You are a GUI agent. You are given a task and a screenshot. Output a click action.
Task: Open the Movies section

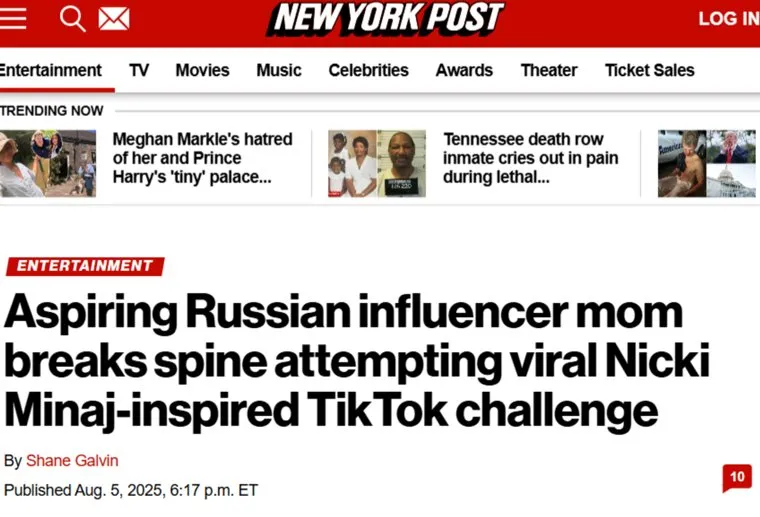coord(202,70)
